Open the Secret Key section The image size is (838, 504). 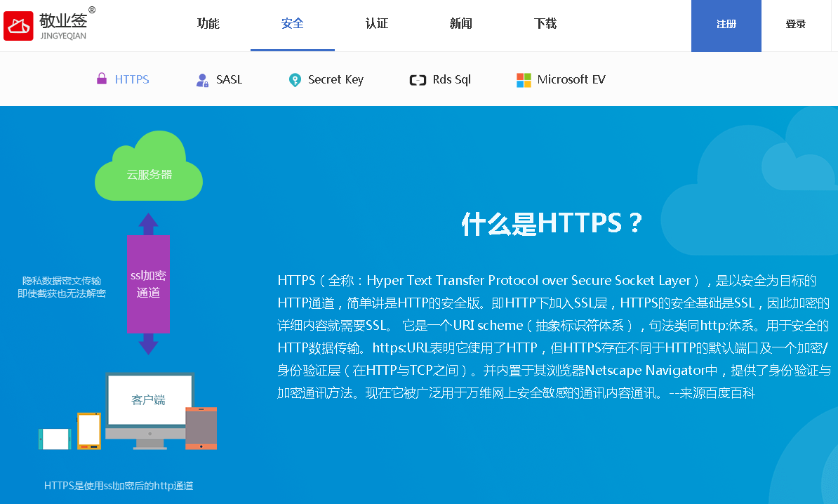[335, 79]
